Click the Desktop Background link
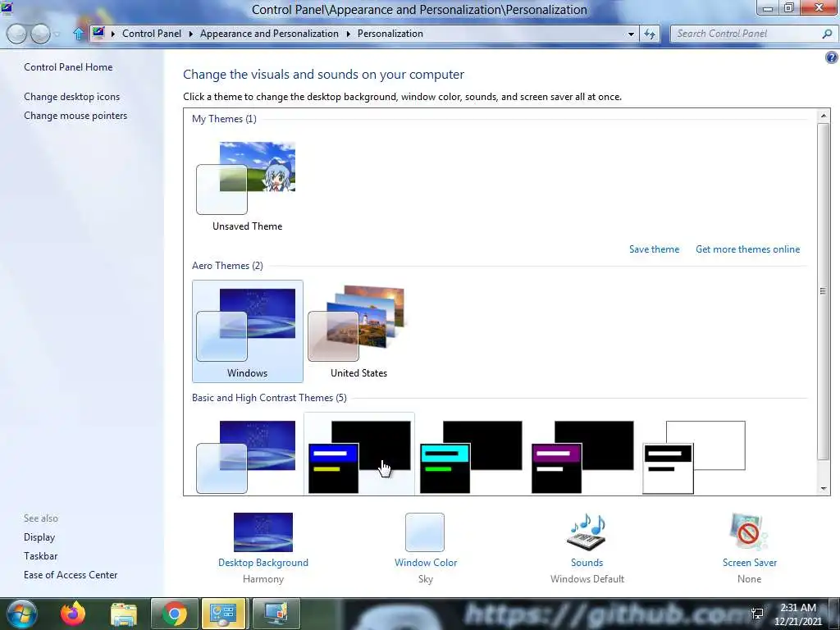 coord(263,563)
